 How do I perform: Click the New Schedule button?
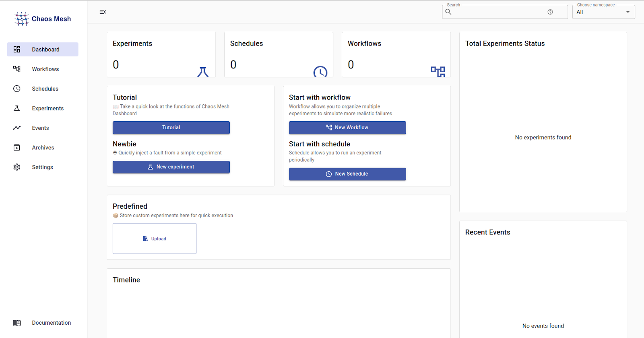tap(347, 174)
